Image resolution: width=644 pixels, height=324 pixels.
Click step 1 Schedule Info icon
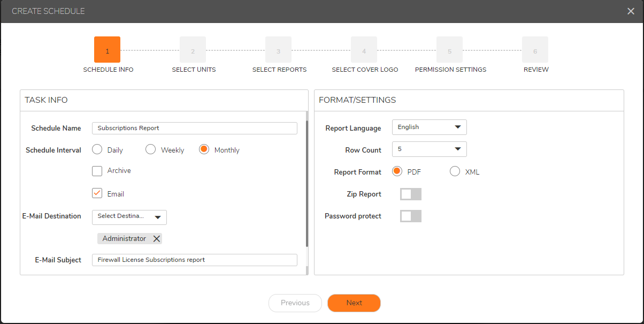tap(107, 50)
